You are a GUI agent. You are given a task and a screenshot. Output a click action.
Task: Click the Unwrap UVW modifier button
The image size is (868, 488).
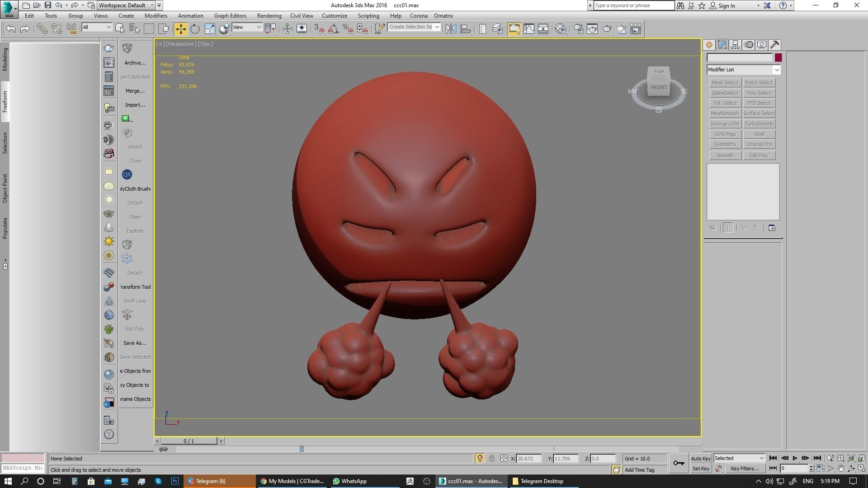tap(725, 124)
